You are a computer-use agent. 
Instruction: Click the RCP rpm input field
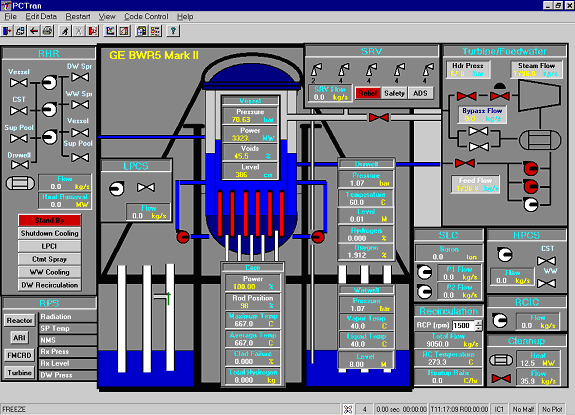[x=464, y=325]
